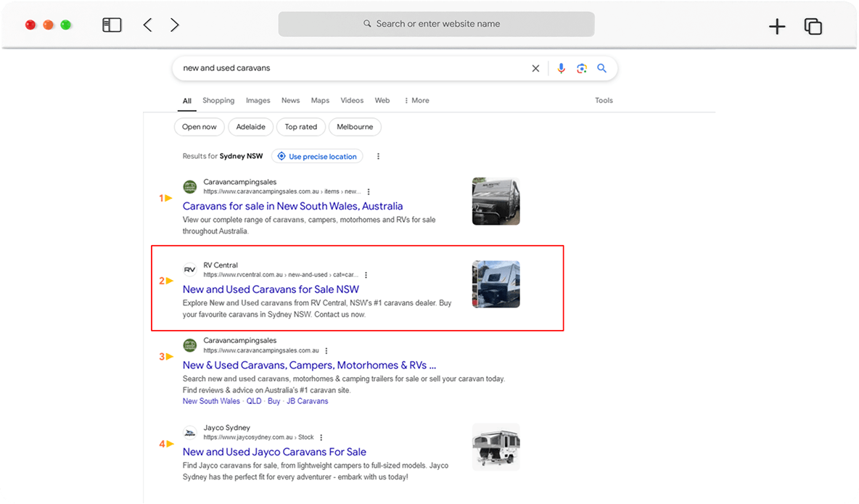Start voice search with microphone icon
Screen dimensions: 859x504
(x=561, y=68)
